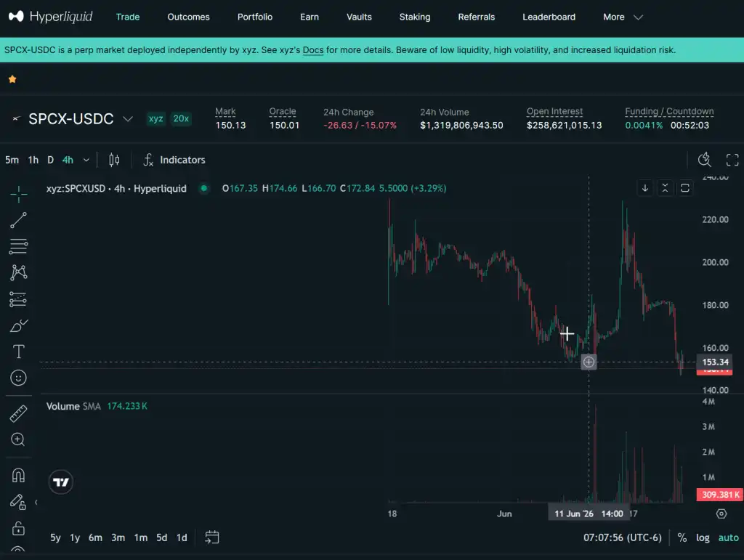Viewport: 744px width, 560px height.
Task: Activate the zoom in tool
Action: click(x=18, y=439)
